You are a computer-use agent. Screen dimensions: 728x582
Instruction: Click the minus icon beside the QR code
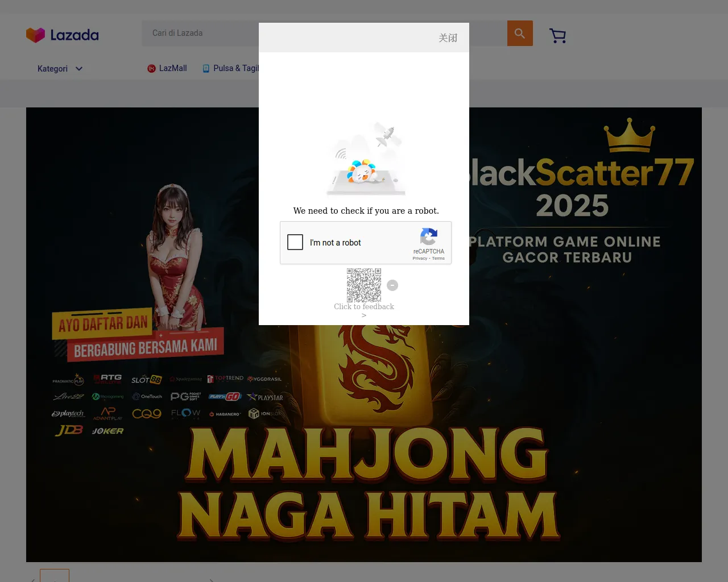coord(392,285)
